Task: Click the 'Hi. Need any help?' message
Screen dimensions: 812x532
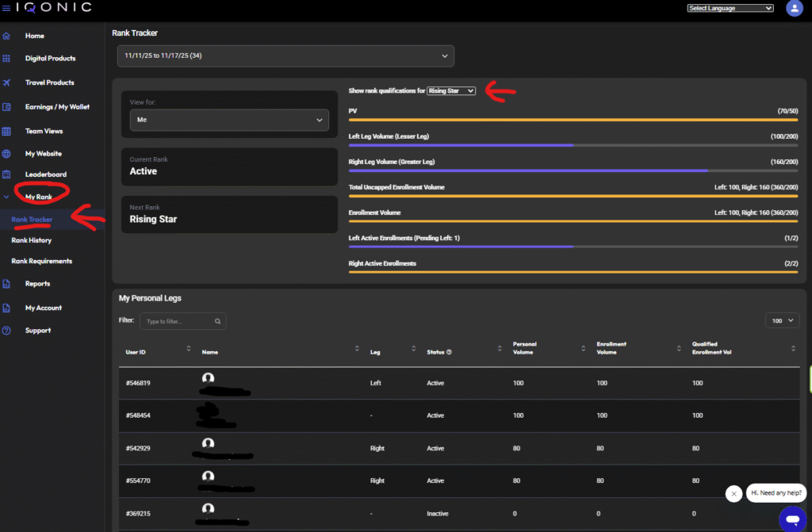Action: [x=776, y=493]
